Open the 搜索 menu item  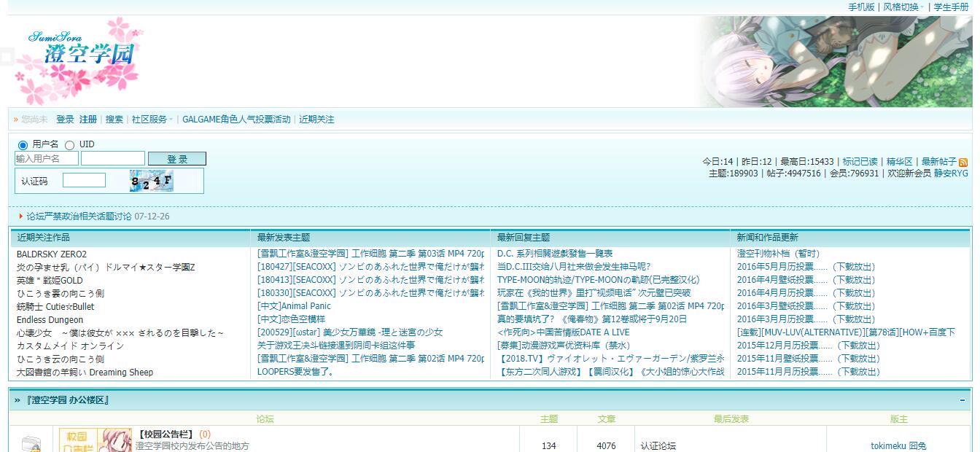tap(114, 120)
